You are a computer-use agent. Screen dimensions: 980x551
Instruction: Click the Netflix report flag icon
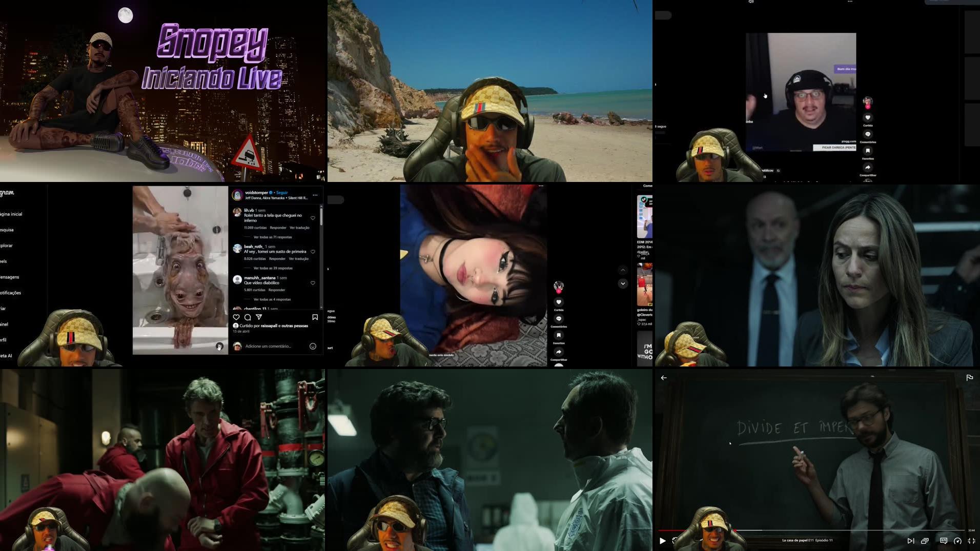[969, 378]
